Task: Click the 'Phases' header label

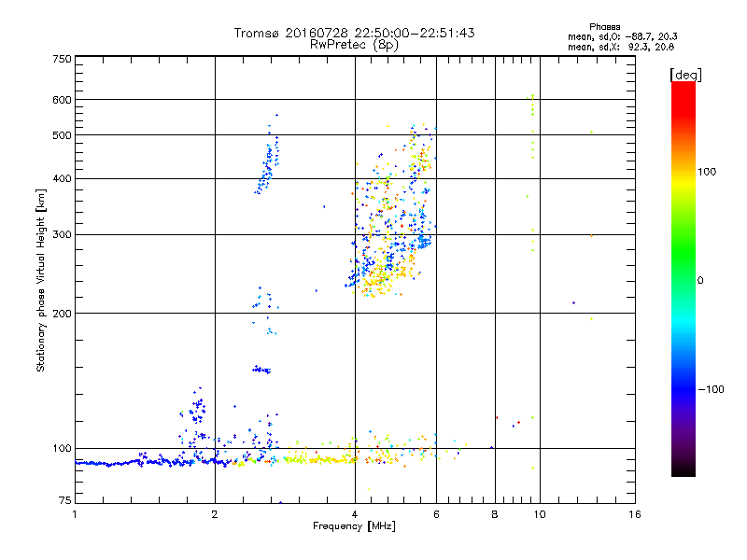Action: (604, 27)
